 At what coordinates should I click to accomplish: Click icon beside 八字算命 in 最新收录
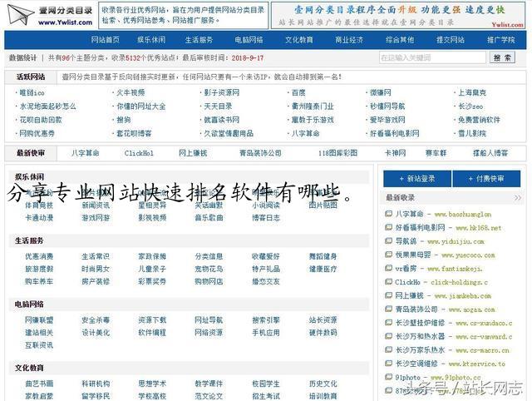pos(388,214)
